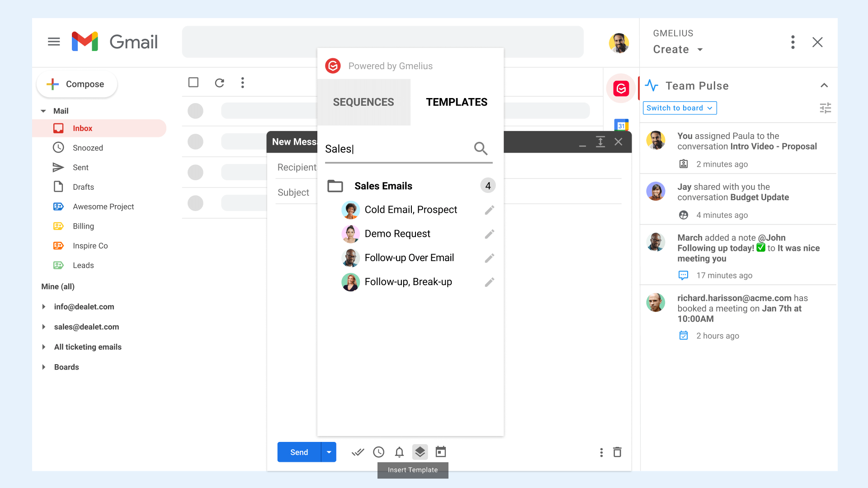Open the meeting scheduler calendar icon
This screenshot has height=488, width=868.
(x=441, y=452)
